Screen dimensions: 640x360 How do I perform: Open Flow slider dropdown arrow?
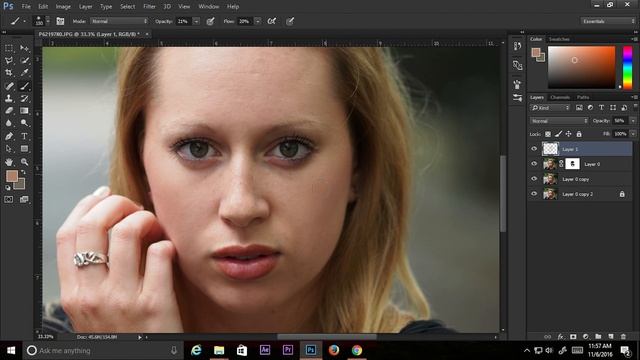click(258, 21)
